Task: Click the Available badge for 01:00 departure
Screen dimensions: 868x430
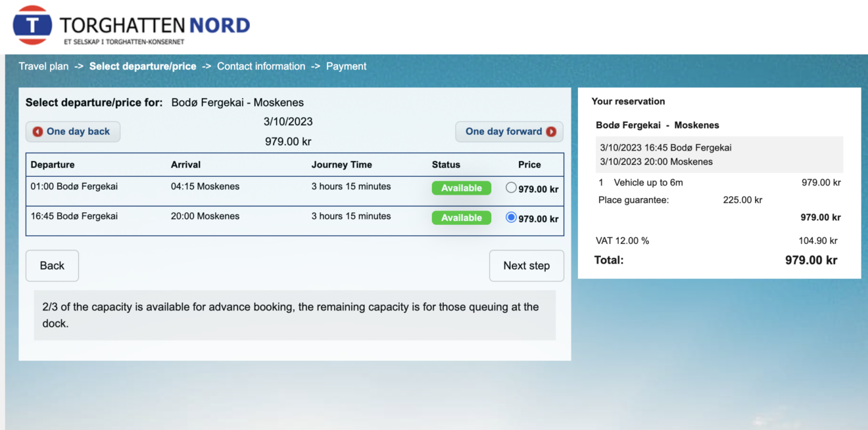Action: 461,188
